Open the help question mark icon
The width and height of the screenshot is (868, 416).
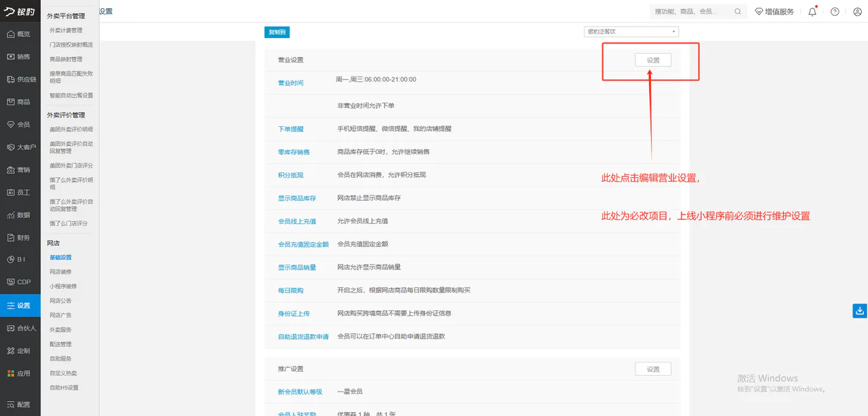(835, 12)
